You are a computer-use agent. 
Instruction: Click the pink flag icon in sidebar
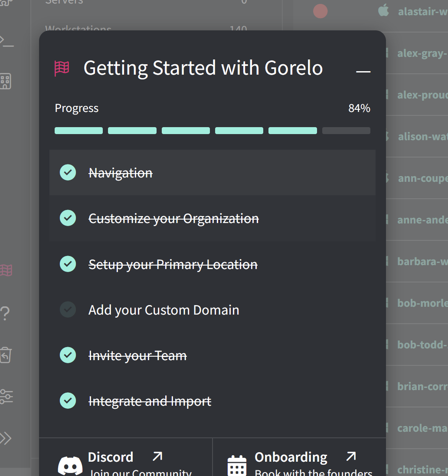[x=6, y=271]
